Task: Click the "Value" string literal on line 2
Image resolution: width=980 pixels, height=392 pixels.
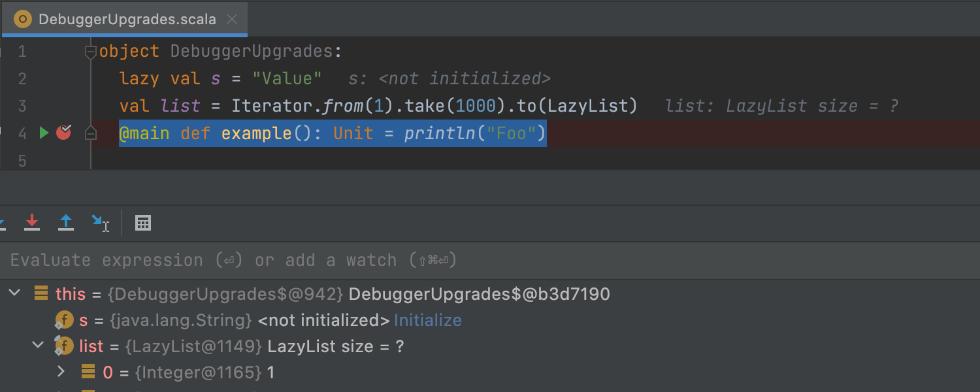Action: [287, 79]
